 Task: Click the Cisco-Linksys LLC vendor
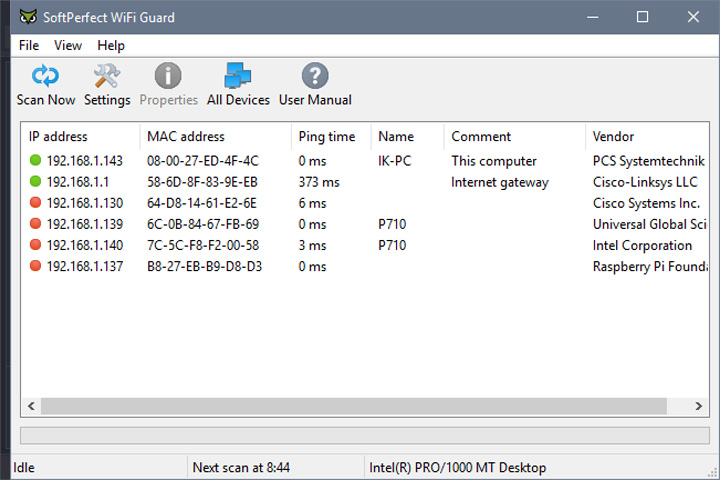[x=645, y=182]
